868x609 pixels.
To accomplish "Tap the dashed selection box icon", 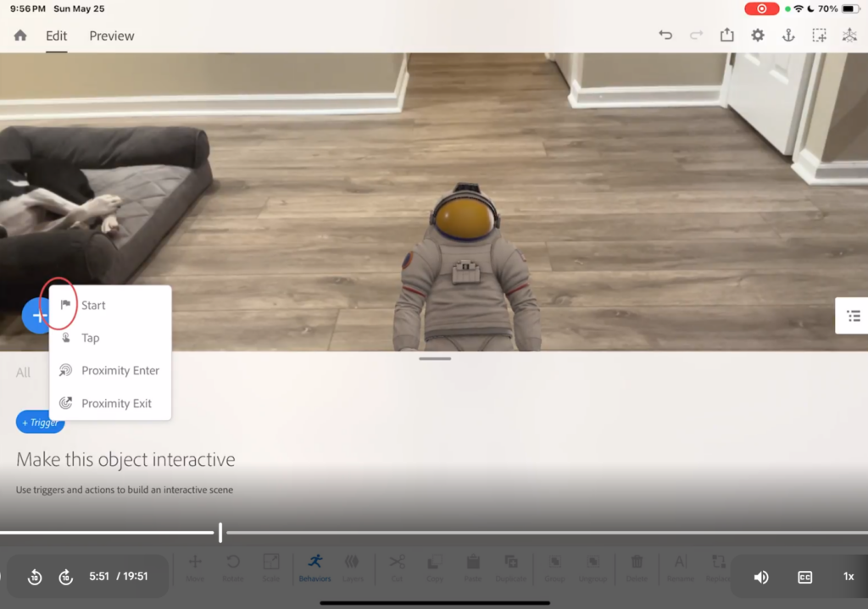I will point(820,36).
